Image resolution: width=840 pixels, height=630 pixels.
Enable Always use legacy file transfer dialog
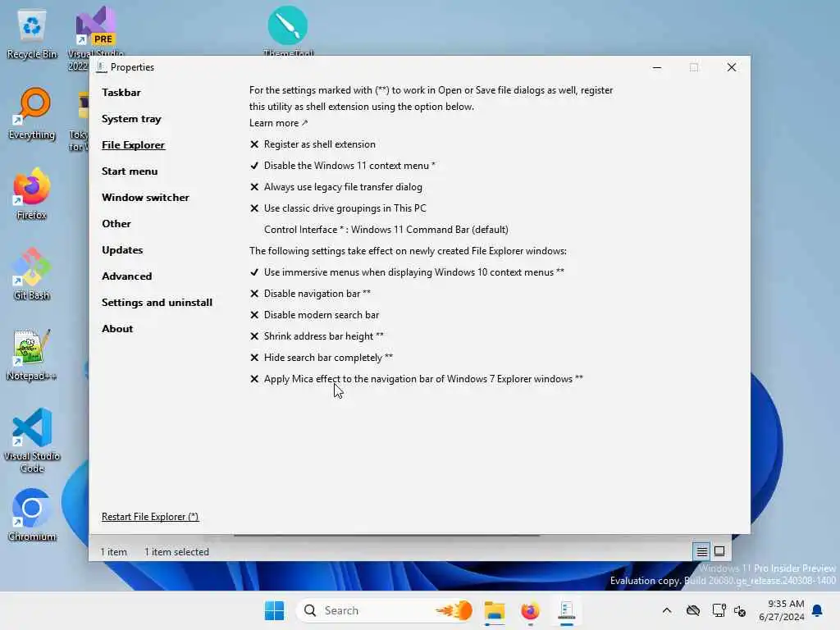[336, 187]
